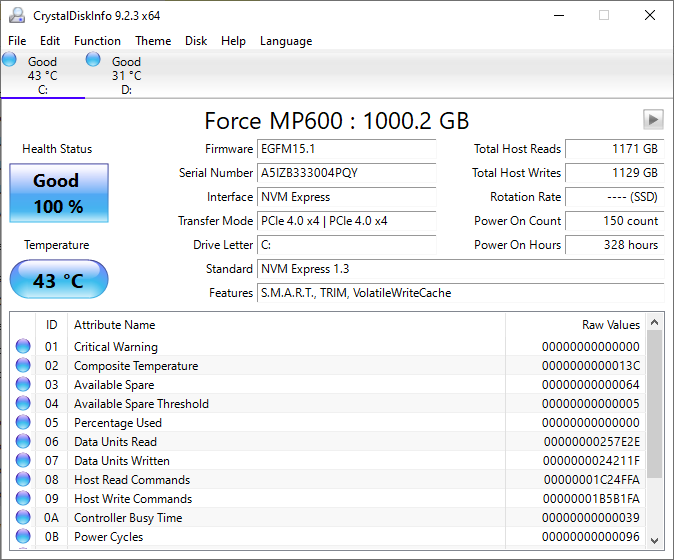Open the Disk menu

click(196, 41)
